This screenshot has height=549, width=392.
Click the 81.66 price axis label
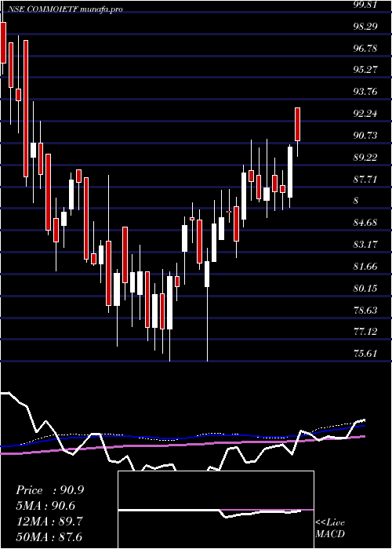[365, 267]
